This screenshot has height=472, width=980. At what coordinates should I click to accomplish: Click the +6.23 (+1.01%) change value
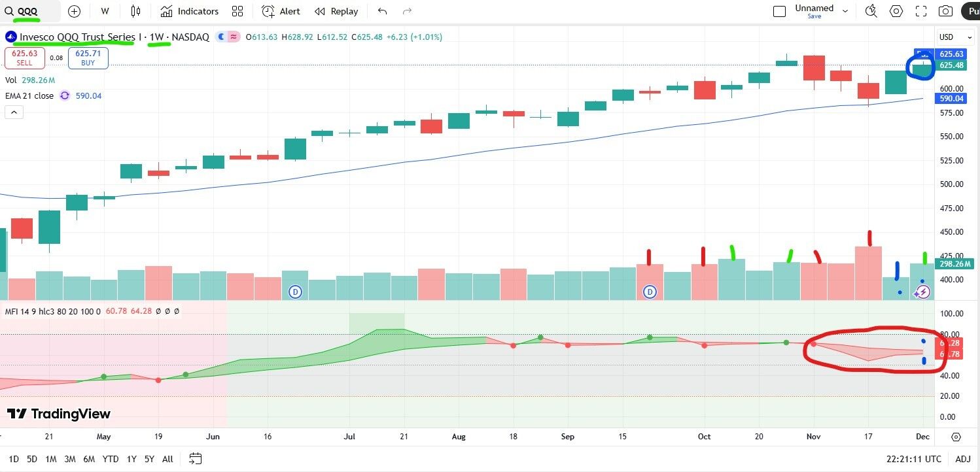click(x=414, y=37)
